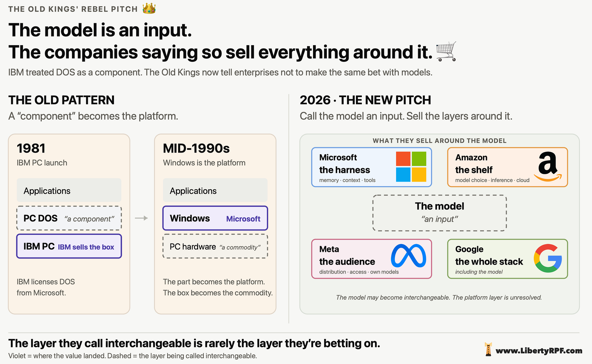Click the line "The box becomes the commodity."

coord(218,293)
